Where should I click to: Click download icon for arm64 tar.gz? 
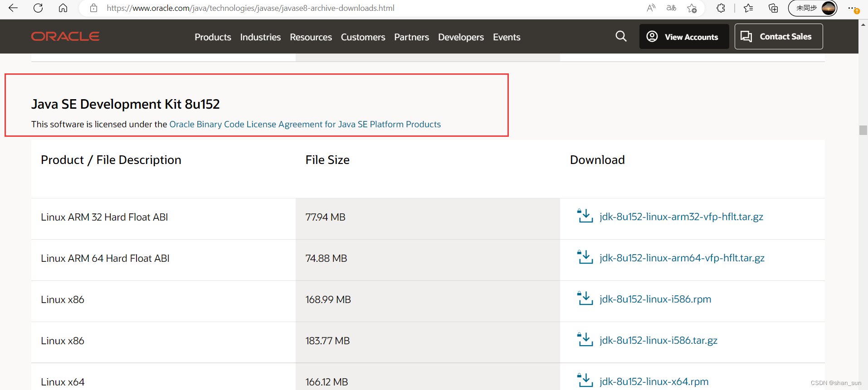pyautogui.click(x=585, y=257)
